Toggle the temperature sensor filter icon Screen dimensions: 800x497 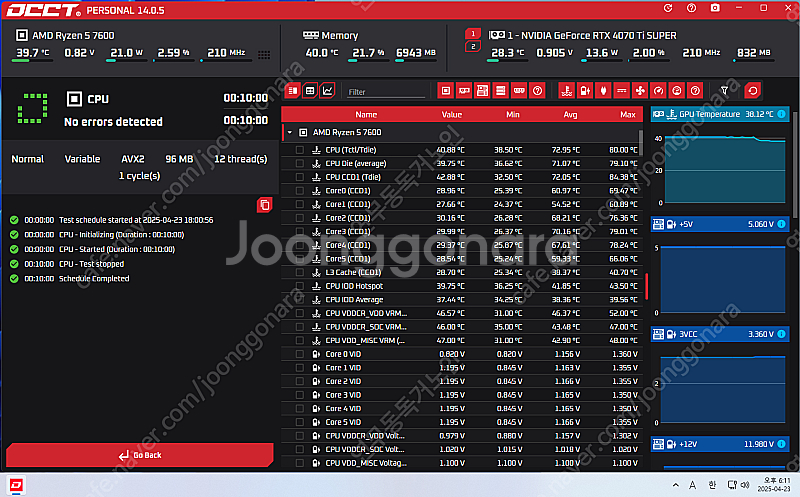566,91
